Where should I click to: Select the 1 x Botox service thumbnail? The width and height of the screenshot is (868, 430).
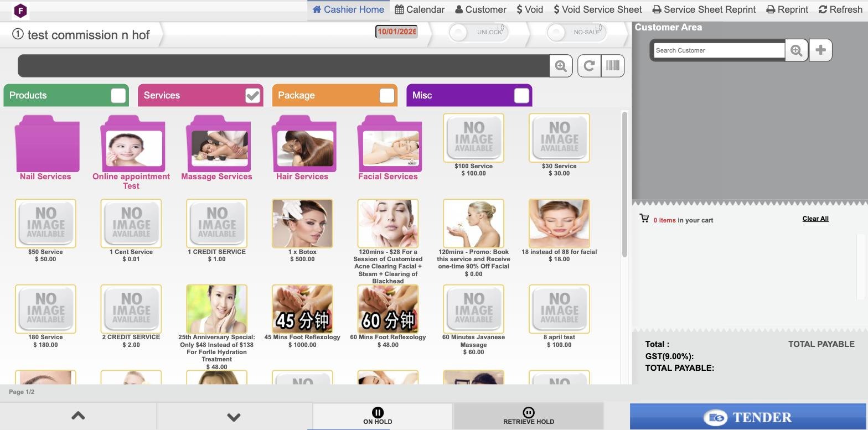tap(302, 224)
